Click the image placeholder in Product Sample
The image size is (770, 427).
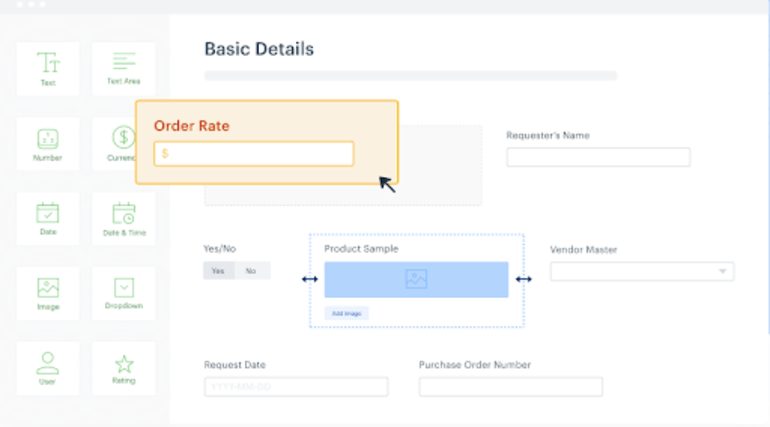tap(416, 279)
